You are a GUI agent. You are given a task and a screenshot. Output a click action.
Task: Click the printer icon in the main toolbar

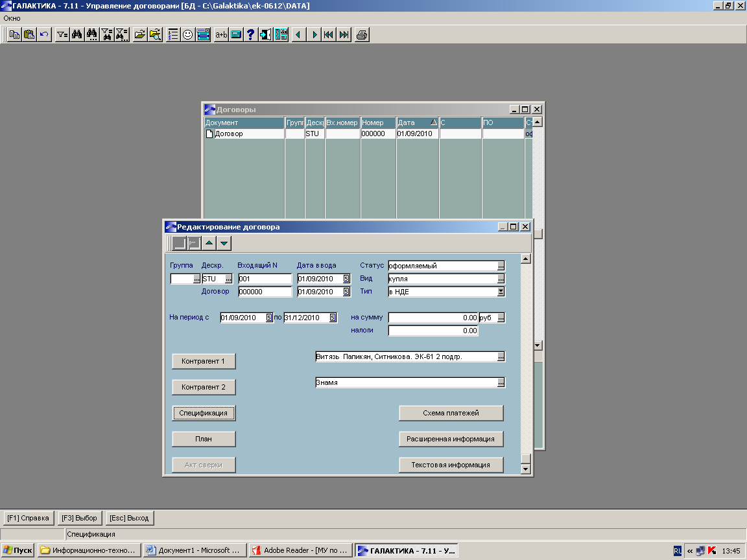(362, 35)
